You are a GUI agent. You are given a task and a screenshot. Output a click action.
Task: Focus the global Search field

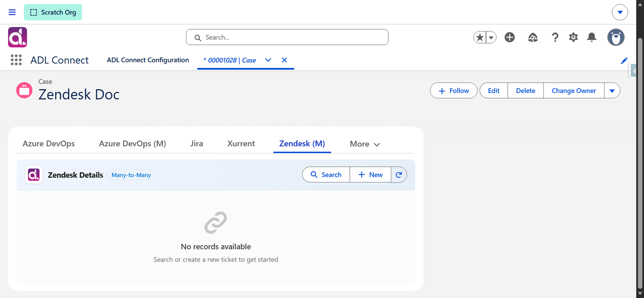(x=287, y=37)
